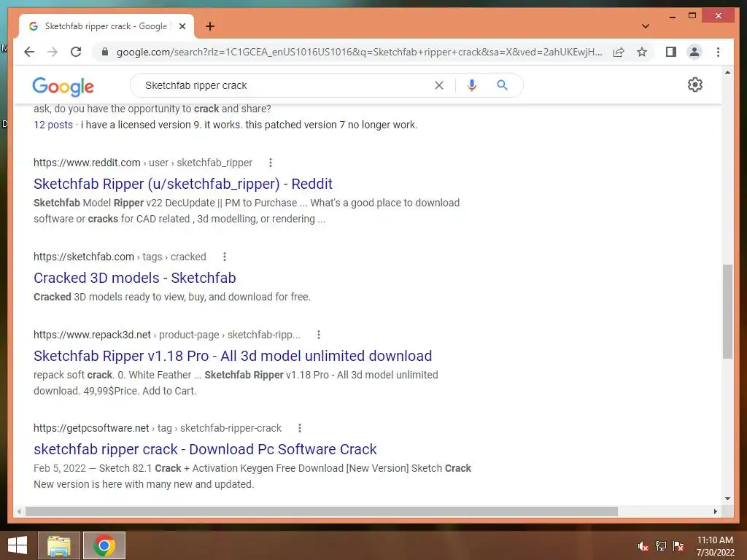747x560 pixels.
Task: Click the Chrome taskbar icon
Action: [104, 545]
